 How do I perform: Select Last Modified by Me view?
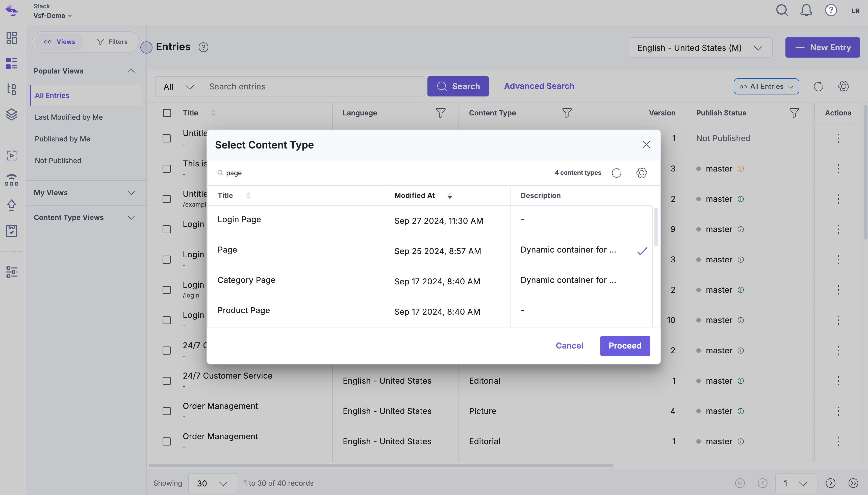(x=69, y=117)
